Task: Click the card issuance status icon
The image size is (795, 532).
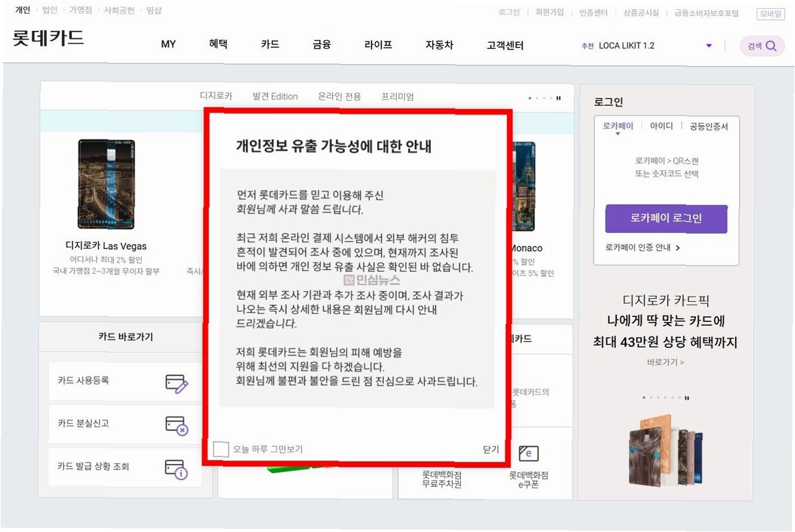Action: [x=176, y=469]
